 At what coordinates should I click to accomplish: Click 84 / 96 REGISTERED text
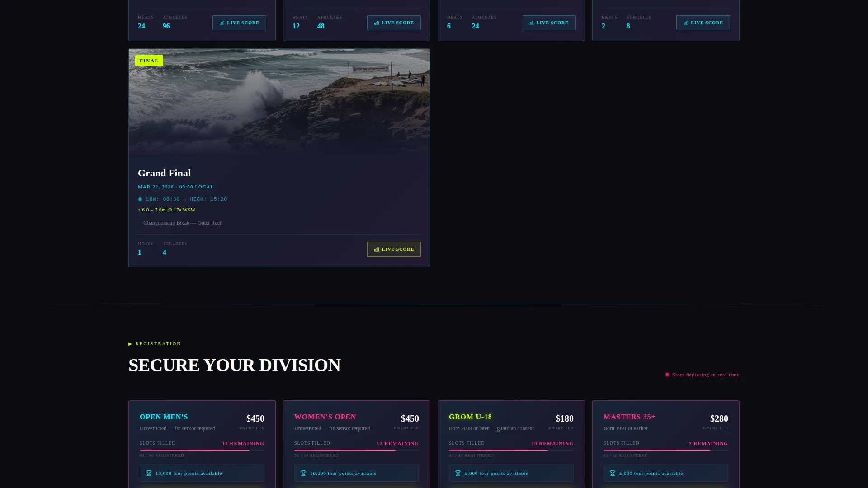click(x=162, y=455)
